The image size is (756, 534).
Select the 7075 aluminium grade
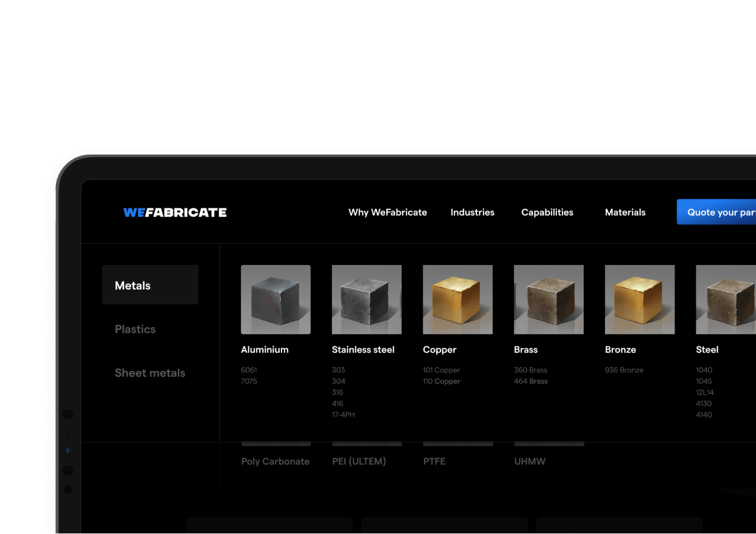click(248, 382)
